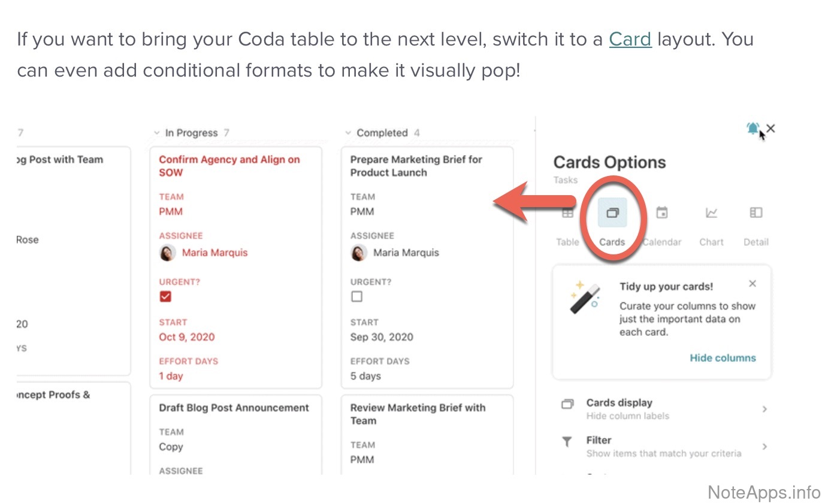This screenshot has width=822, height=504.
Task: Expand Cards display options chevron
Action: coord(764,409)
